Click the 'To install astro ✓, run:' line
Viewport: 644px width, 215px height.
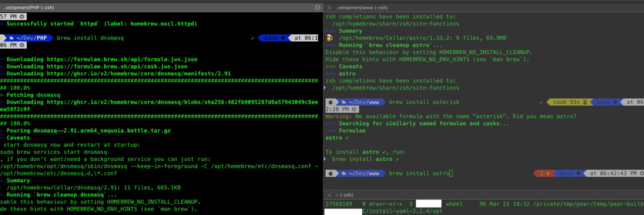(x=365, y=152)
